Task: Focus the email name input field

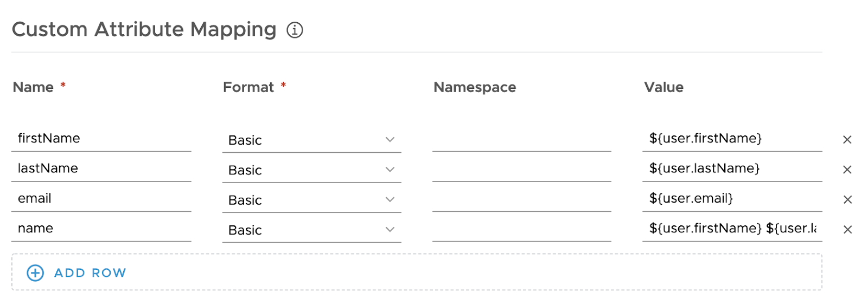Action: (101, 199)
